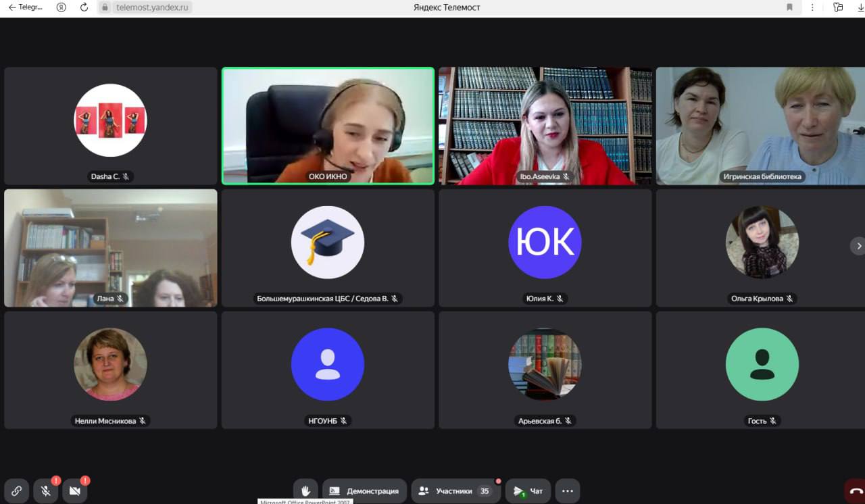Screen dimensions: 865x504
Task: Open browser extensions panel icon
Action: (x=838, y=7)
